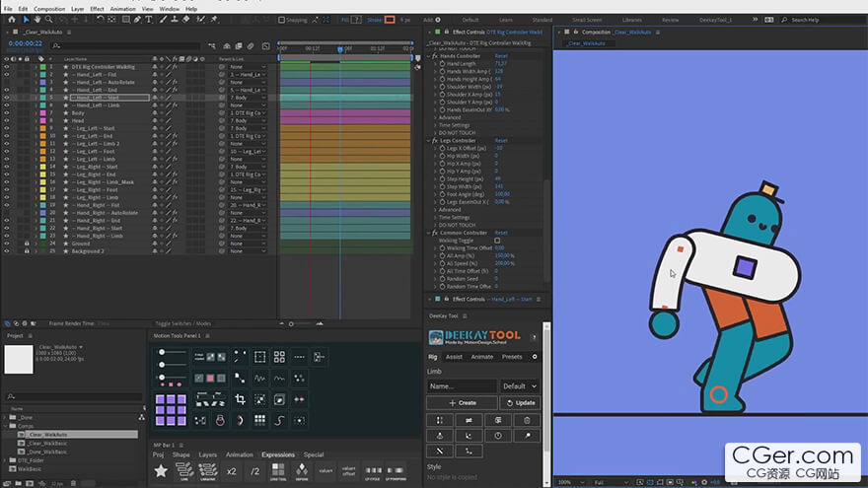
Task: Switch to Shape tab in MP Bar
Action: tap(181, 454)
